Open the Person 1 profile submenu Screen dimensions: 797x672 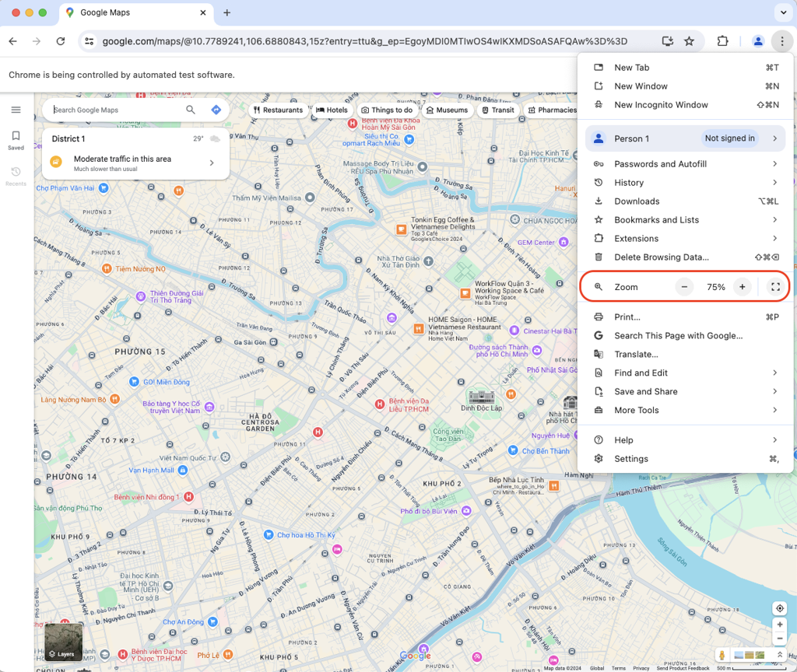[x=685, y=138]
